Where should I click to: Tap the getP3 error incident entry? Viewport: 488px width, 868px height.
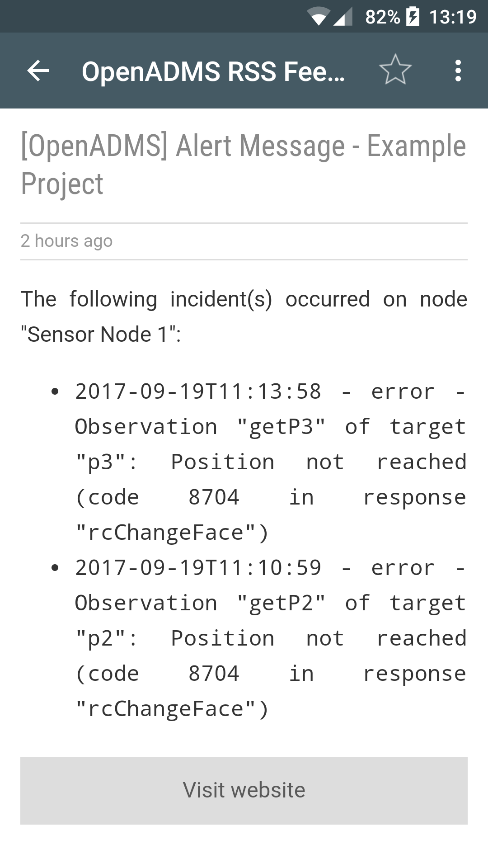271,462
